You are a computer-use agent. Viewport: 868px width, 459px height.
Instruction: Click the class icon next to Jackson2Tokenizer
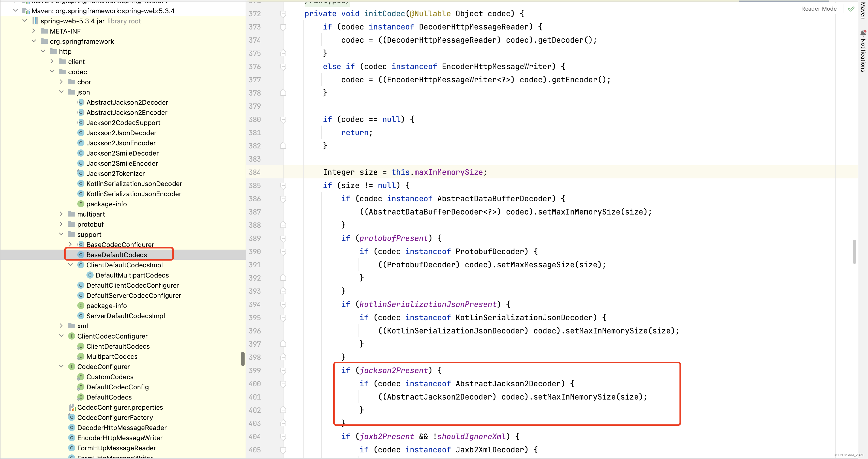(x=81, y=173)
